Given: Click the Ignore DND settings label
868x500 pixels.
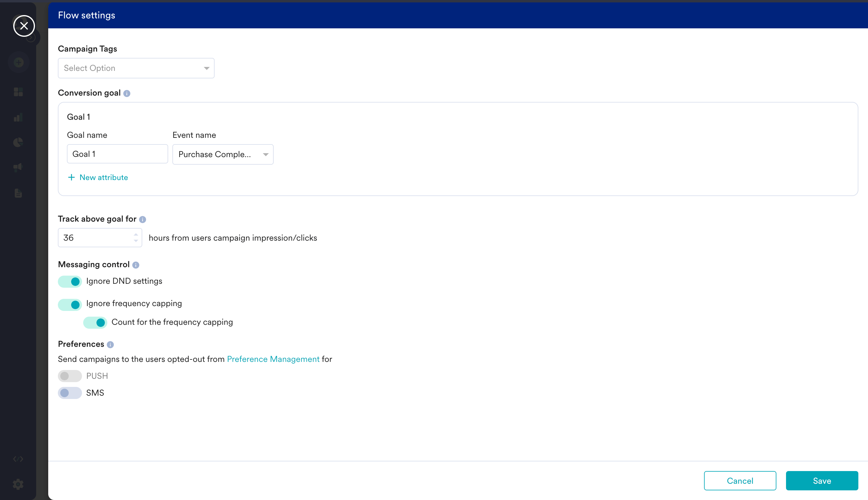Looking at the screenshot, I should tap(124, 281).
